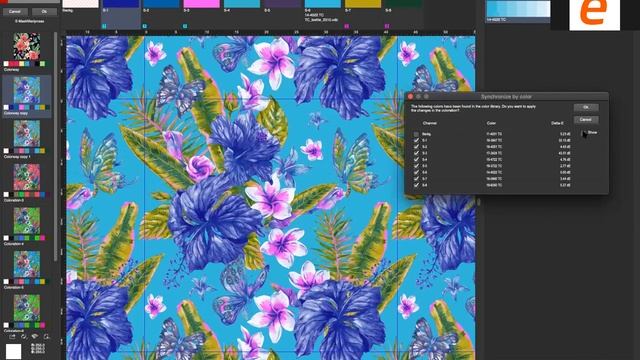Click the refresh icon below colorway list

click(x=24, y=337)
